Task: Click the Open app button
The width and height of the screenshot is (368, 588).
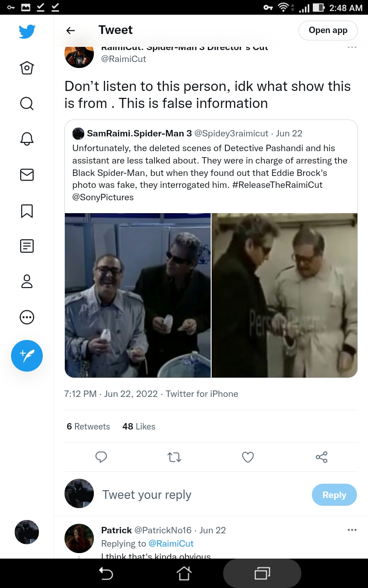Action: click(328, 30)
